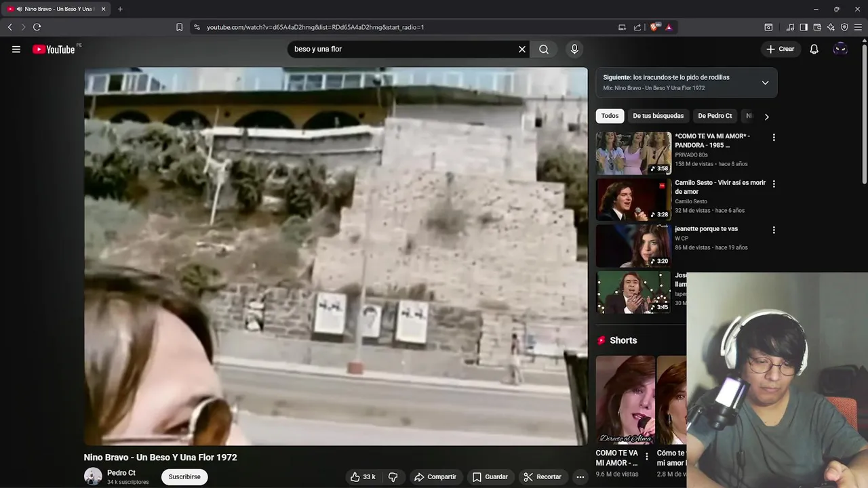Open Brave tab search icon

tap(768, 27)
